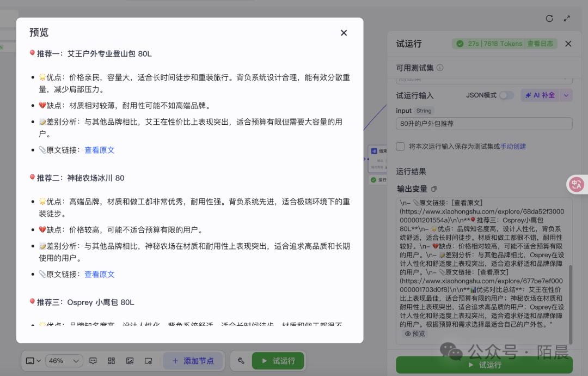Image resolution: width=588 pixels, height=376 pixels.
Task: Open the minimap display mode dropdown bottom-left
Action: point(33,360)
